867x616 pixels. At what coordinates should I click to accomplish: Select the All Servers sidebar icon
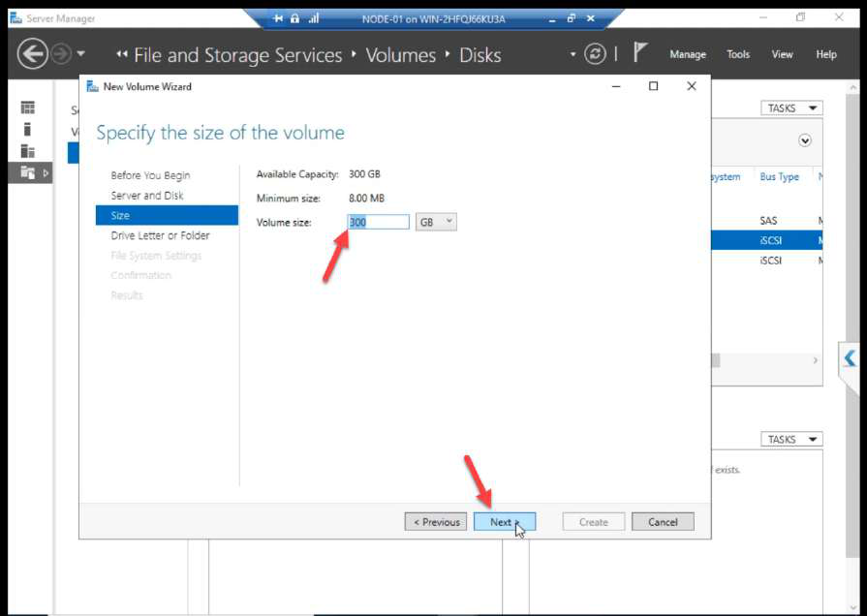28,150
